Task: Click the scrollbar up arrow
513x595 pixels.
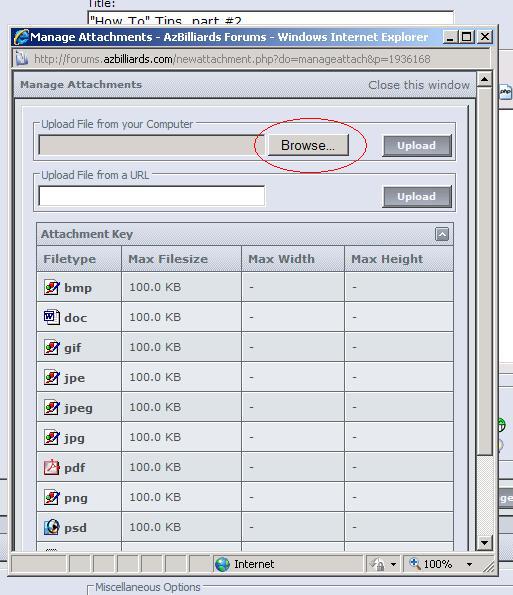Action: point(484,79)
